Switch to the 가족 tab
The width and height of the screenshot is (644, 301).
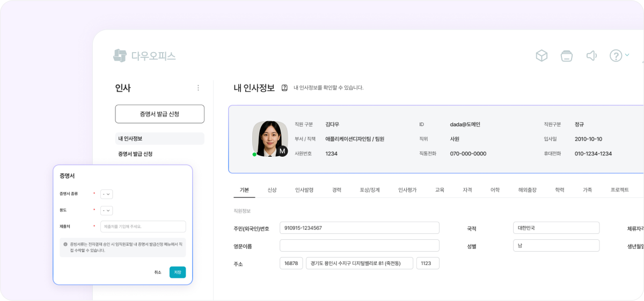coord(588,190)
